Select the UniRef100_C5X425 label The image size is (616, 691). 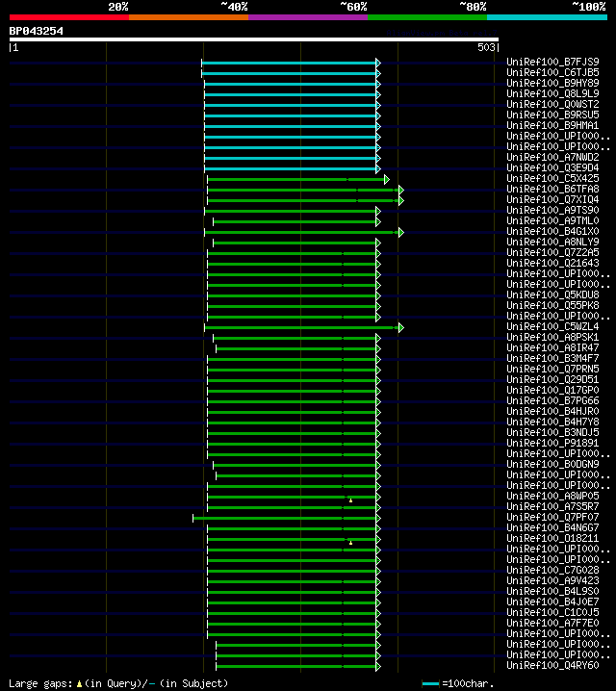pos(552,178)
